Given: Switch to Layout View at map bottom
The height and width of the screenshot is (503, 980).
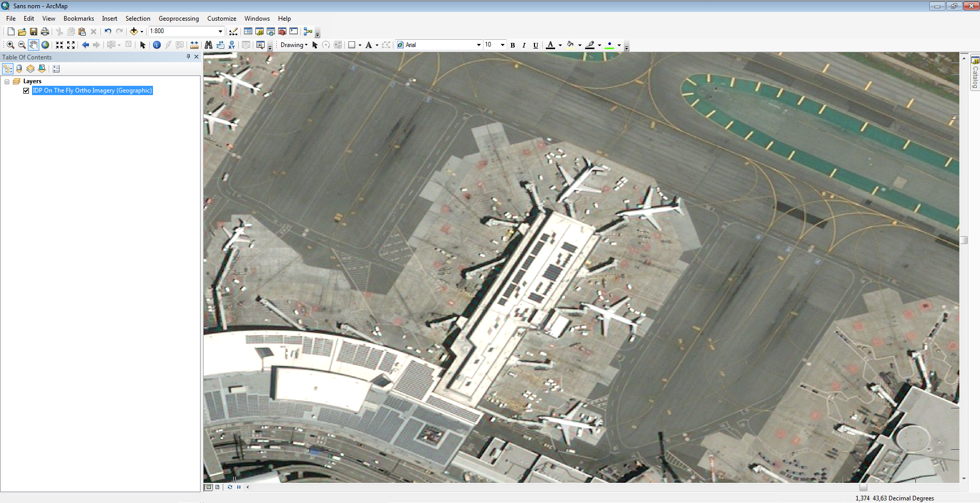Looking at the screenshot, I should 217,487.
